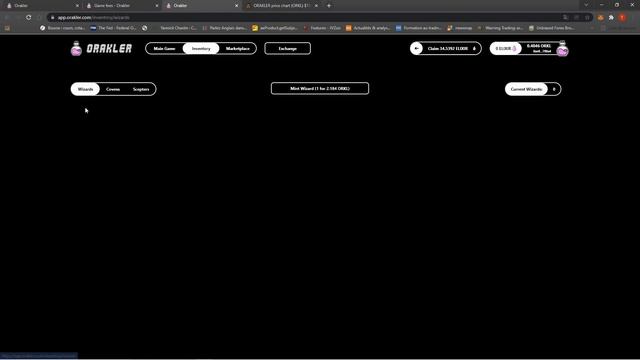
Task: Open the browser extensions puzzle icon
Action: point(611,18)
